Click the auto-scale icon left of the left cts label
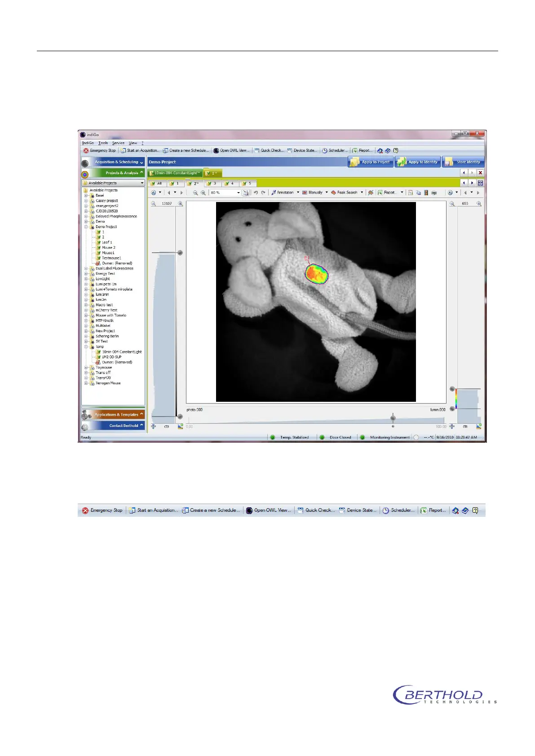535x756 pixels. pyautogui.click(x=154, y=426)
